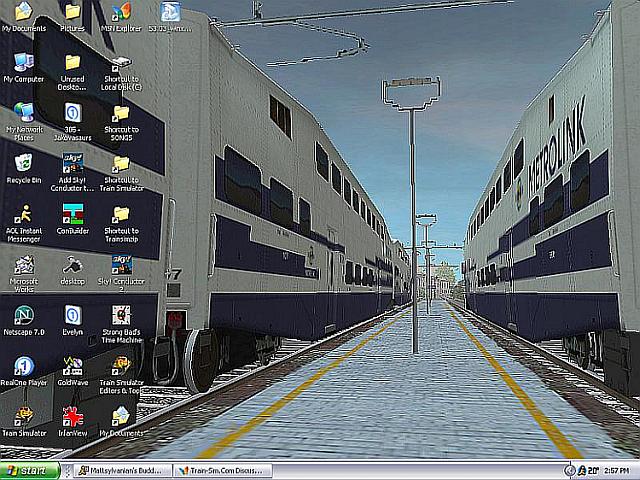Launch GoldWave audio editor

click(x=73, y=371)
